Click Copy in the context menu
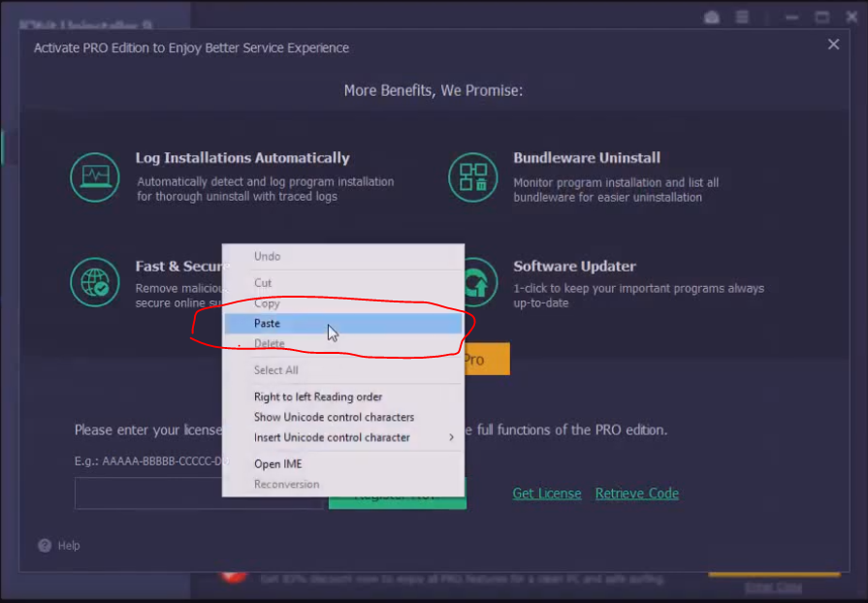The width and height of the screenshot is (868, 603). tap(343, 303)
